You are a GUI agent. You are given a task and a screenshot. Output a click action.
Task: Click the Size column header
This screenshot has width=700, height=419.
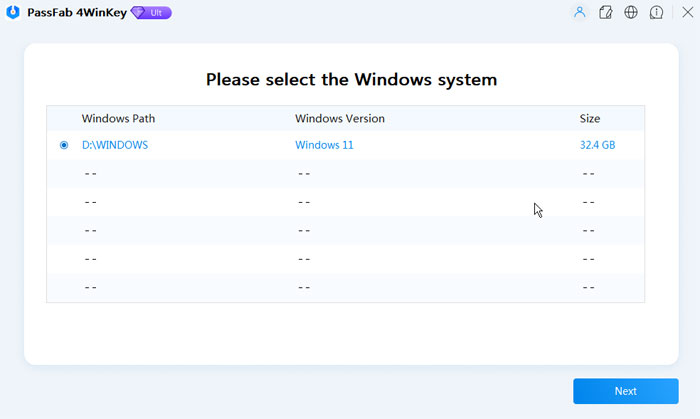coord(590,118)
